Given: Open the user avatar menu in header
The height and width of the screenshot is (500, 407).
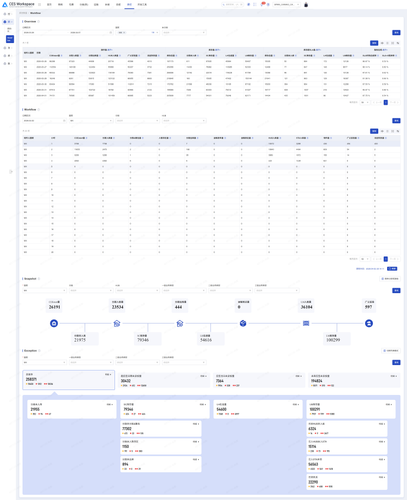Looking at the screenshot, I should pos(306,5).
